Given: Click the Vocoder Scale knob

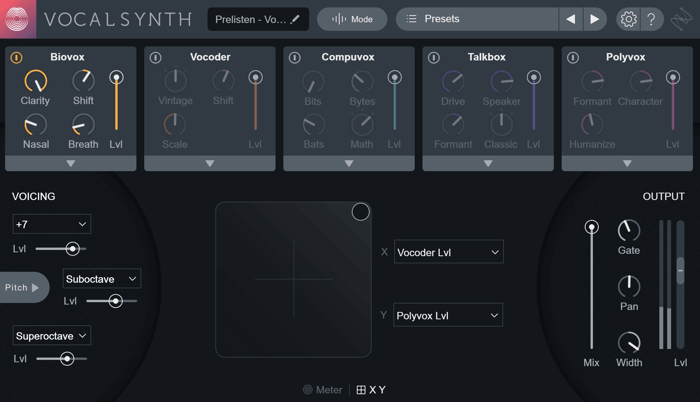Looking at the screenshot, I should pyautogui.click(x=175, y=124).
